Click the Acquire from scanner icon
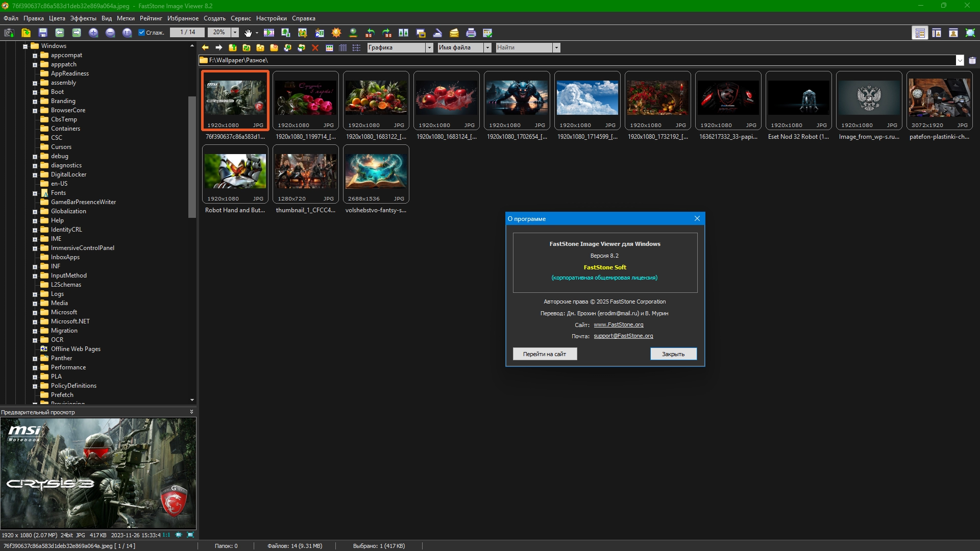Viewport: 980px width, 551px height. (437, 33)
